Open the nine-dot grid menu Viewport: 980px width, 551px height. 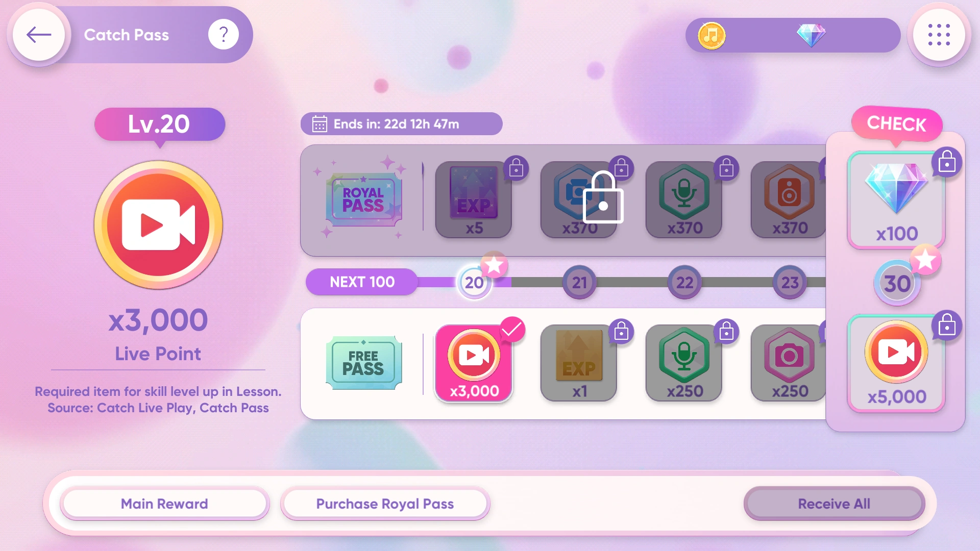click(x=939, y=35)
